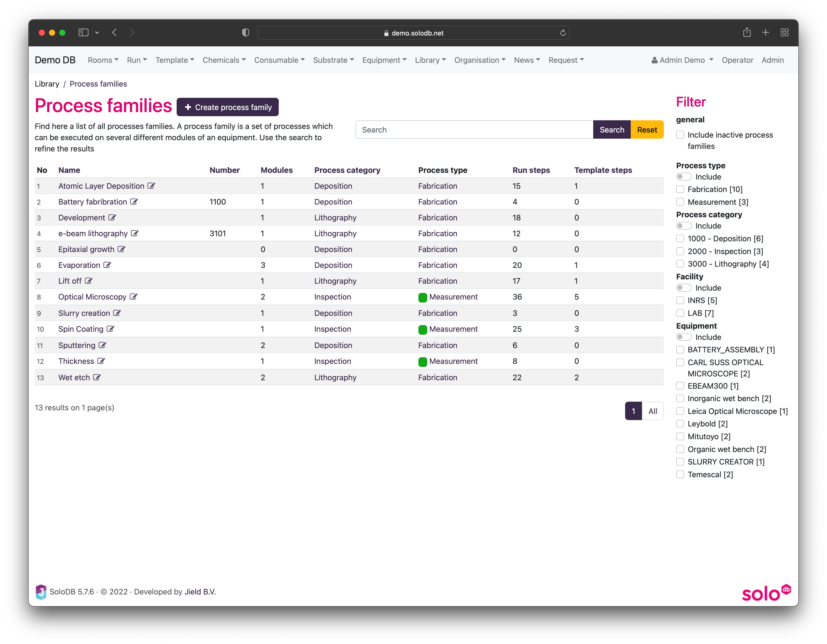Open the 'Template' navigation menu
The image size is (827, 644).
(174, 60)
